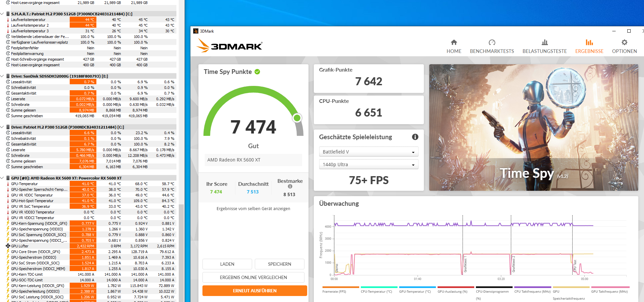This screenshot has width=644, height=302.
Task: Click the green validation checkmark beside Time Spy Punkte
Action: [257, 72]
